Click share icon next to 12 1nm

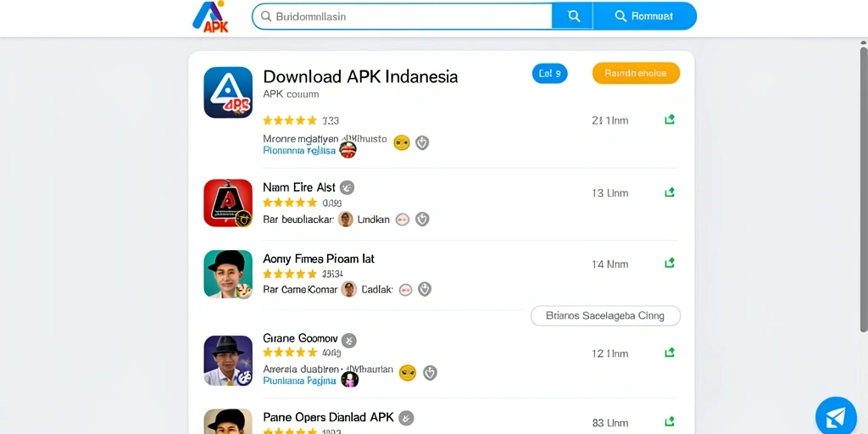(670, 353)
